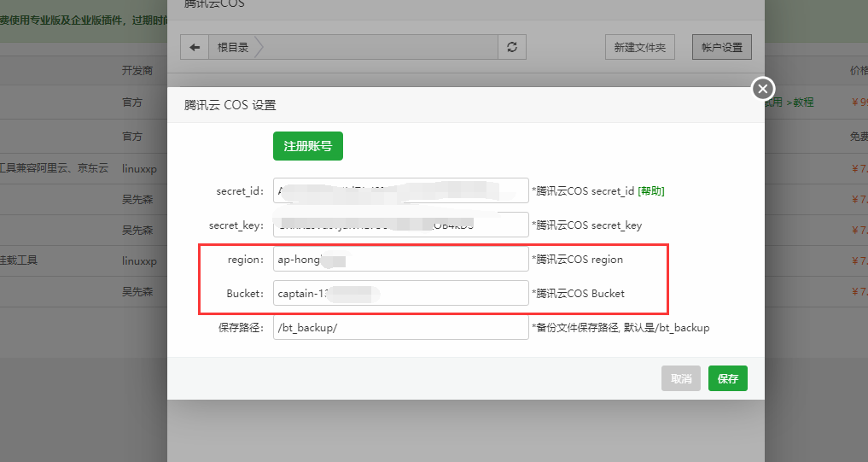Select the *腾讯云COS Bucket description text
This screenshot has height=462, width=868.
point(578,294)
